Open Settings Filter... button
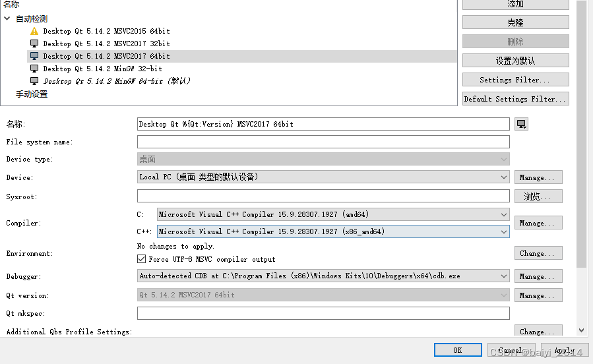Viewport: 593px width, 364px height. [x=515, y=80]
